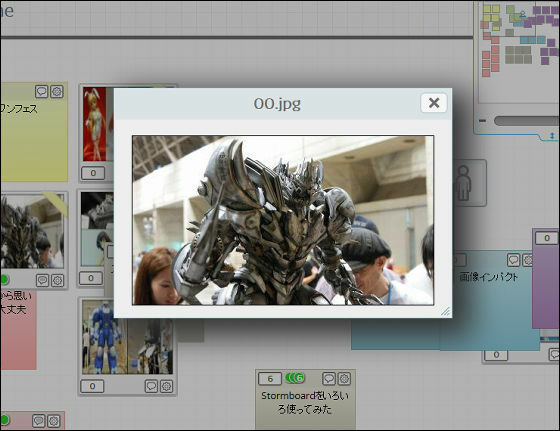Open gear settings on the robot photo note at left

[58, 280]
